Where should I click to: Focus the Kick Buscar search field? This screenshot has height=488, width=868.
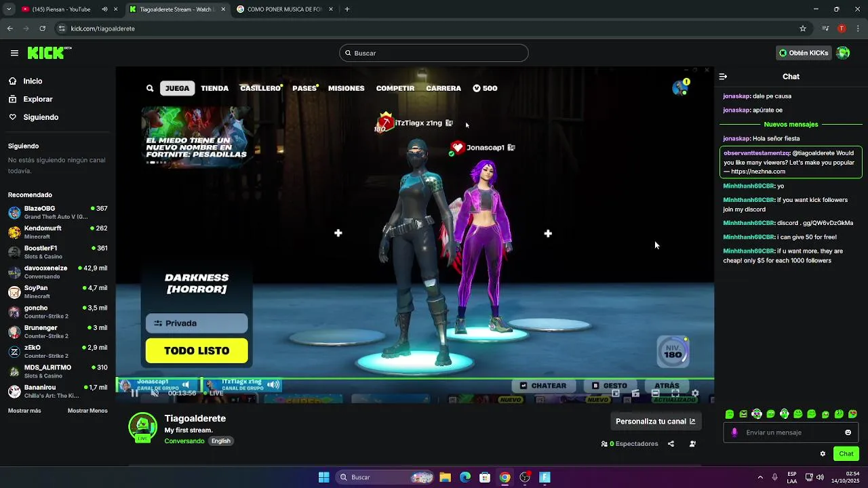[x=434, y=53]
